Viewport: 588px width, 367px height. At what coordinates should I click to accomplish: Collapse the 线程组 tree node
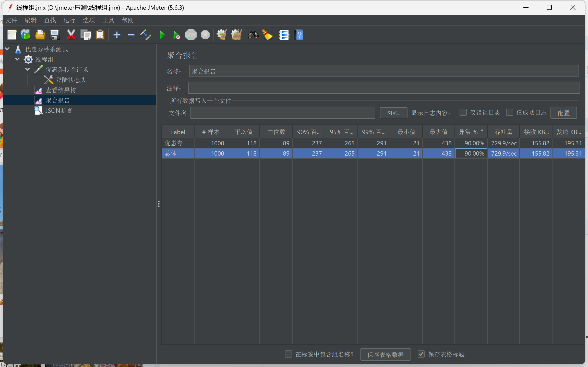(x=17, y=59)
